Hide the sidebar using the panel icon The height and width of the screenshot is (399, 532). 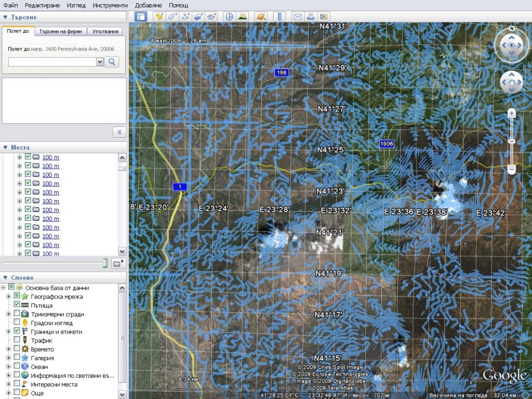(x=141, y=17)
